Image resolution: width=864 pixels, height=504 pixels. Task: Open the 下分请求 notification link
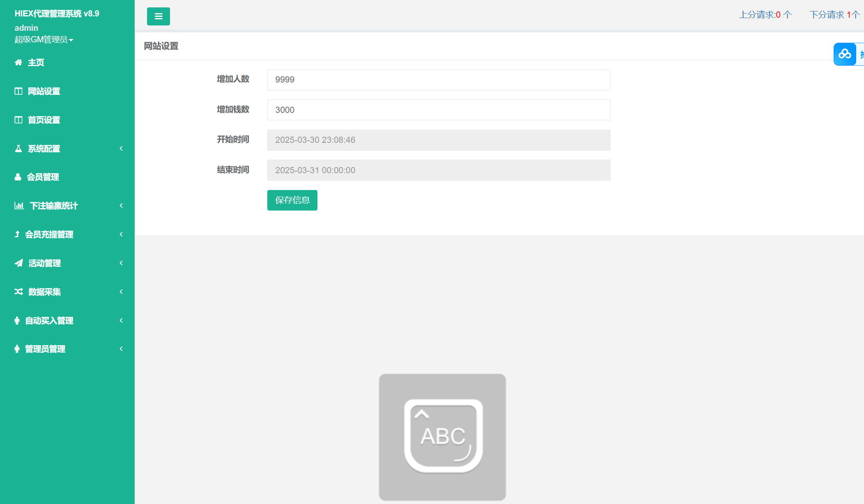(x=834, y=15)
